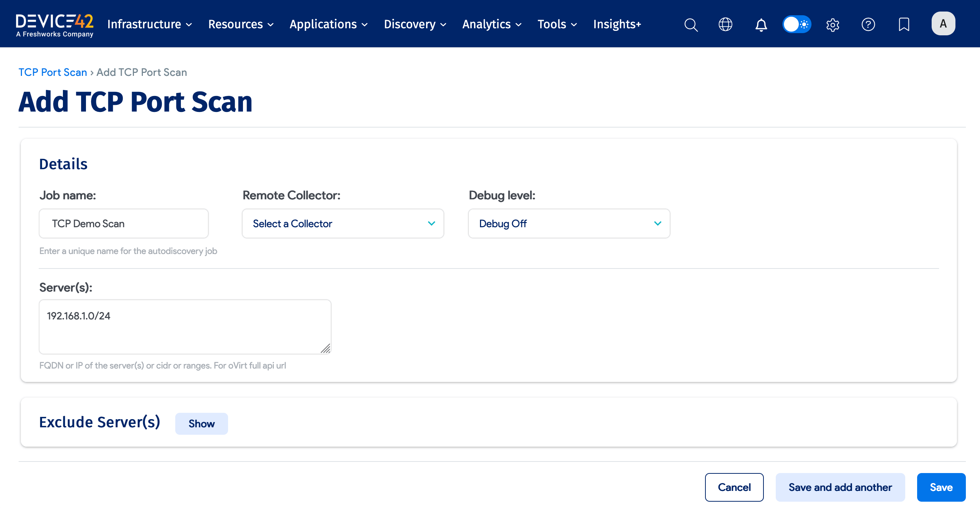Open the settings gear
The width and height of the screenshot is (980, 508).
tap(832, 24)
